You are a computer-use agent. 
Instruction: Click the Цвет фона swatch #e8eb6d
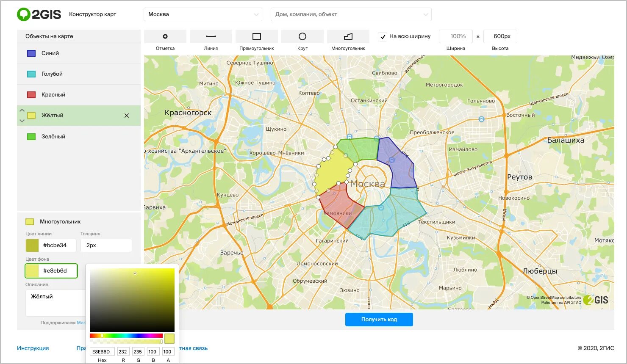[32, 271]
